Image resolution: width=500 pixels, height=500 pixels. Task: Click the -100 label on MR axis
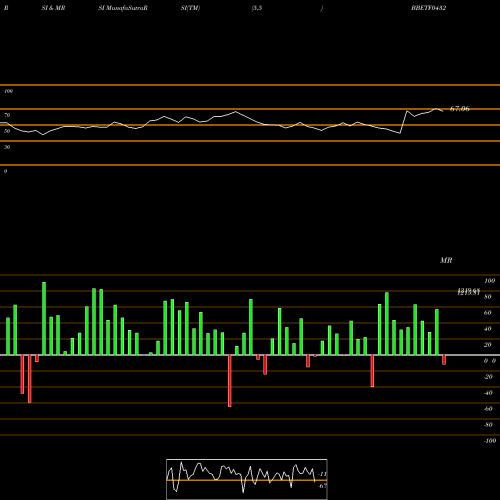coord(490,441)
